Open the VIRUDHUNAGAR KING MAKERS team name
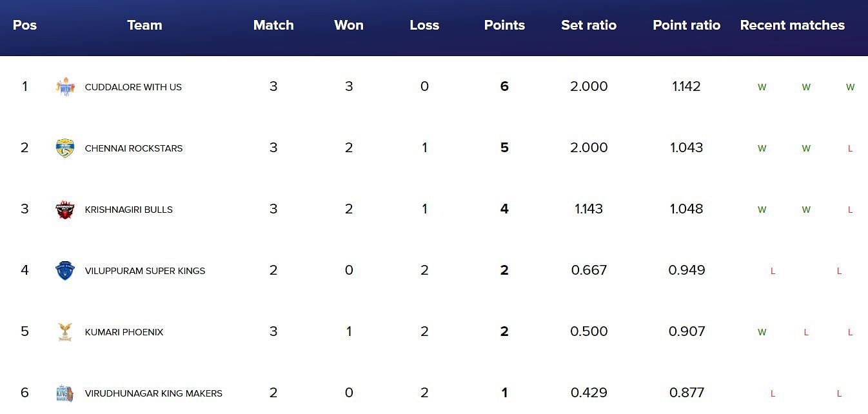868x414 pixels. coord(153,393)
